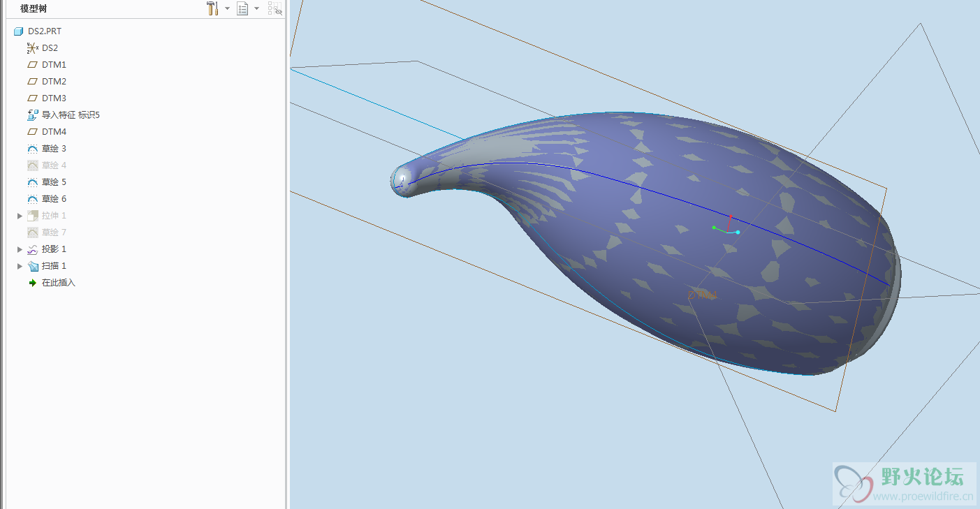Viewport: 980px width, 509px height.
Task: Select the greyed 草绘 7 label
Action: coord(54,233)
